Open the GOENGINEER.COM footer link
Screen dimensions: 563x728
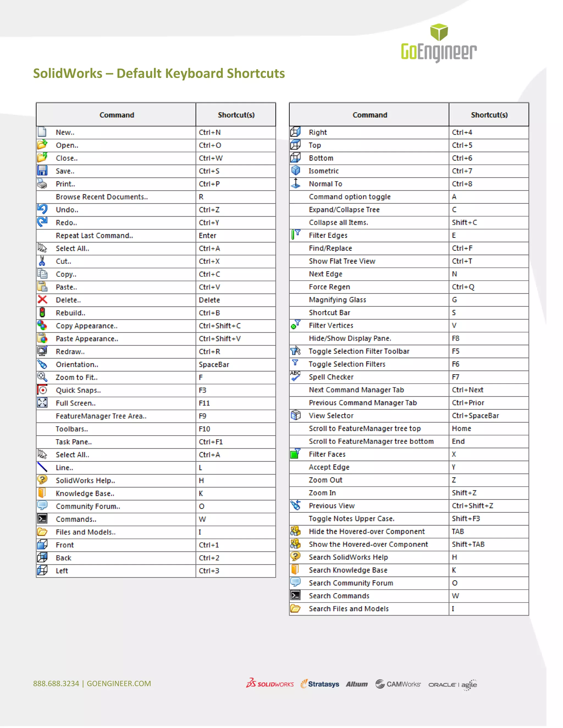tap(119, 684)
